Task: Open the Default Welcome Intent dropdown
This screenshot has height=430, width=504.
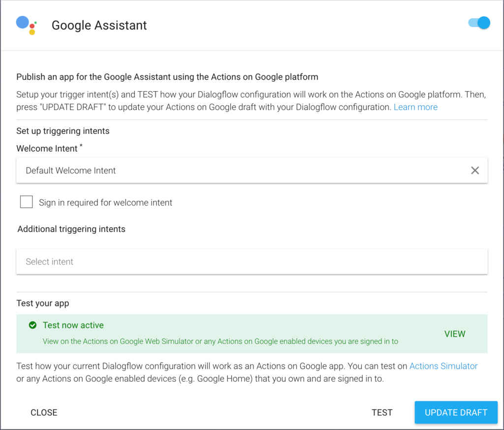Action: coord(252,170)
